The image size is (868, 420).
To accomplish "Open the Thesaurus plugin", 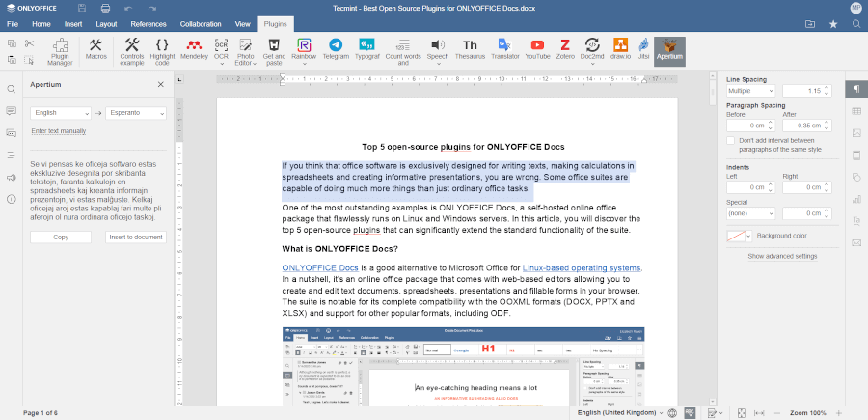I will click(470, 49).
